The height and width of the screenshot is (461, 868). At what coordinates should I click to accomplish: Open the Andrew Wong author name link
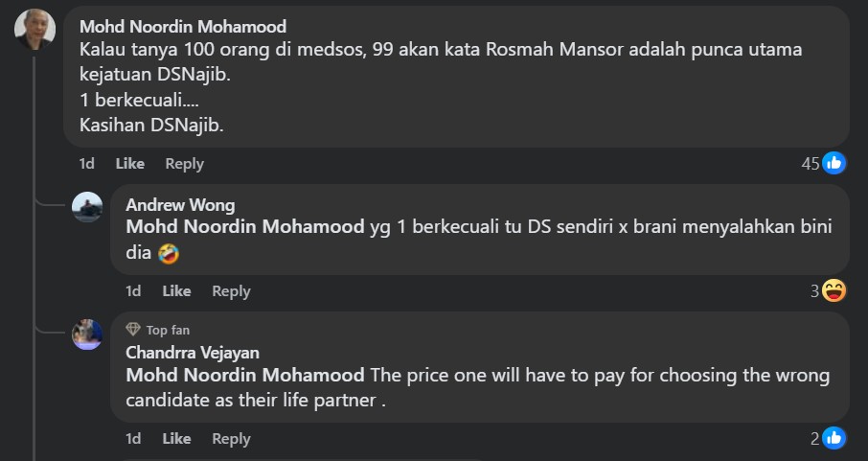(x=180, y=205)
